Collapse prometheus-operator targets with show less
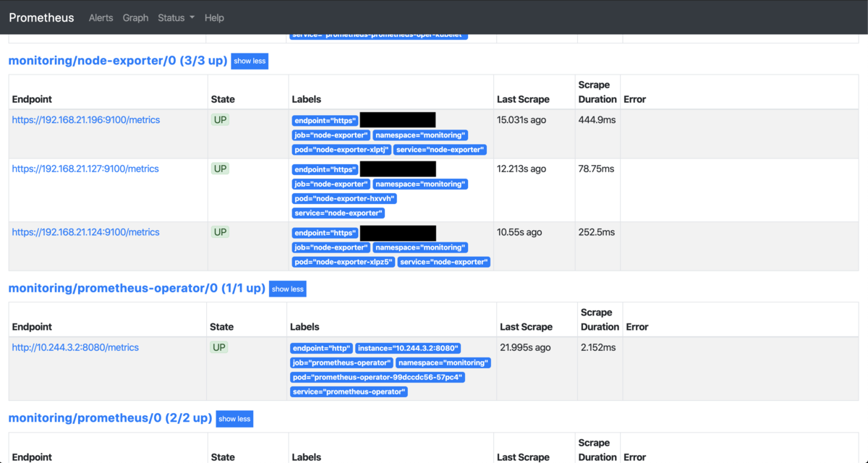Viewport: 868px width, 463px height. pyautogui.click(x=287, y=289)
